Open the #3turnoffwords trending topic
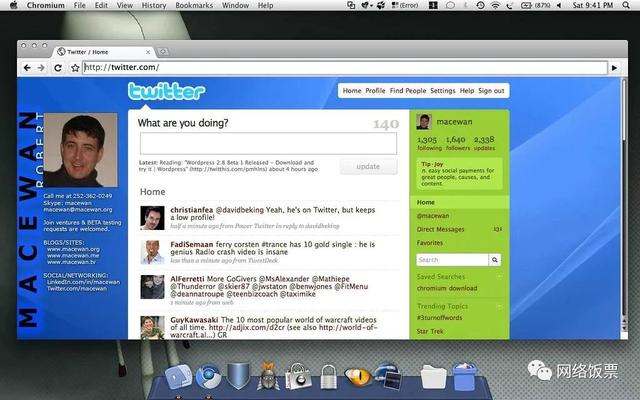 (440, 318)
